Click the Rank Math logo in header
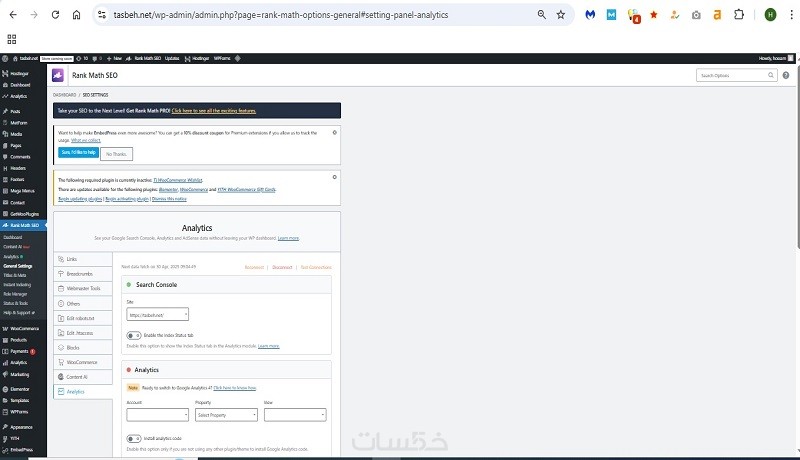 (x=58, y=75)
